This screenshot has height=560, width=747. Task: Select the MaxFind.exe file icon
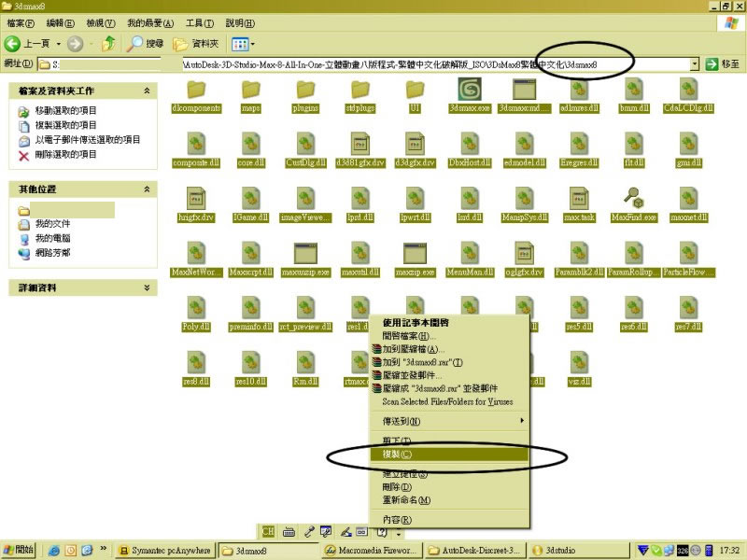point(634,199)
